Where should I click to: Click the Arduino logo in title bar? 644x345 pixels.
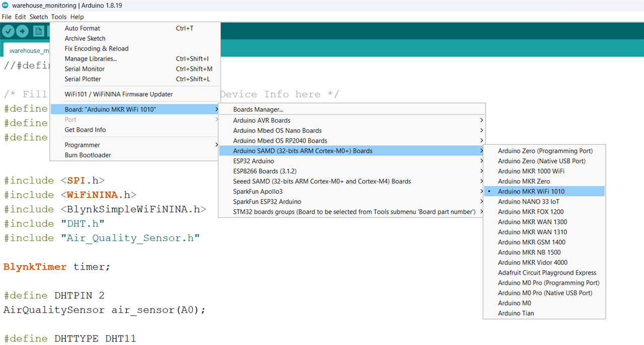click(5, 6)
